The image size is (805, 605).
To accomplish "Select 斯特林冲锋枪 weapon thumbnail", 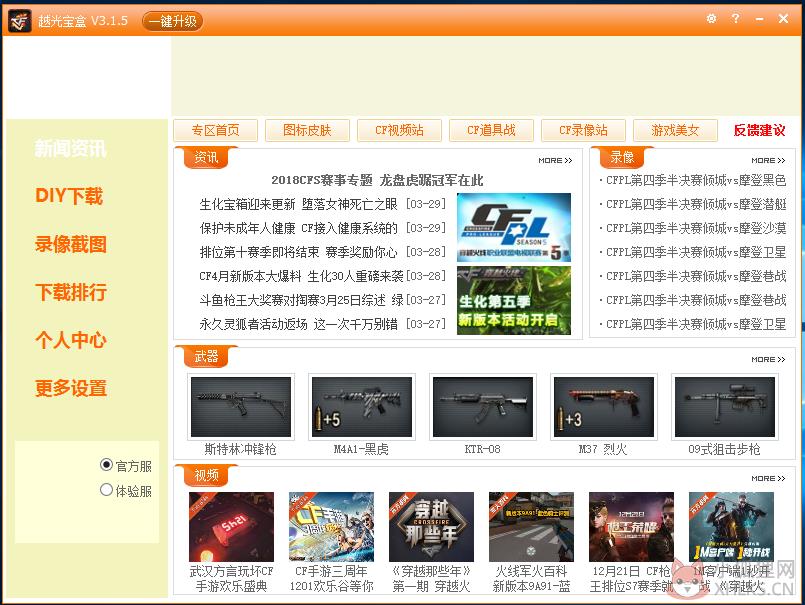I will 241,407.
